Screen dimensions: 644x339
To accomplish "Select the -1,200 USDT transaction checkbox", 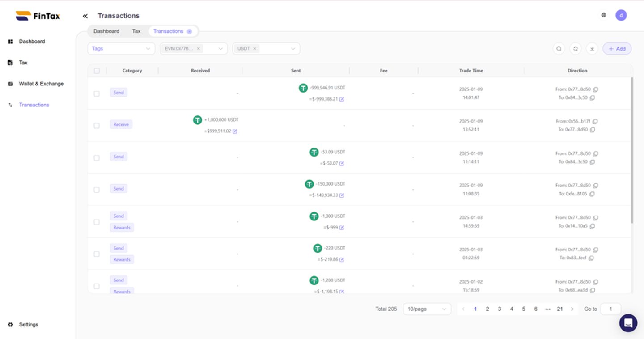I will point(97,286).
